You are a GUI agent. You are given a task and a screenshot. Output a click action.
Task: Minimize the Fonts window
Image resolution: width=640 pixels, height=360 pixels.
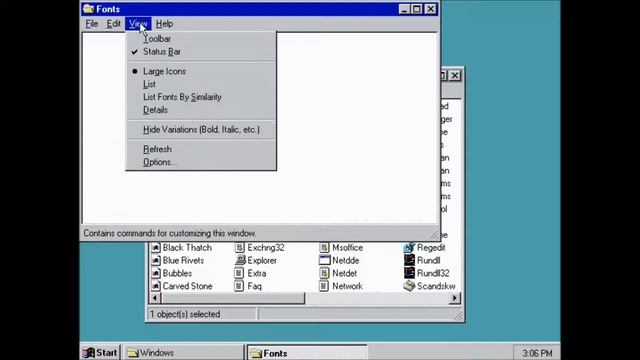coord(404,9)
